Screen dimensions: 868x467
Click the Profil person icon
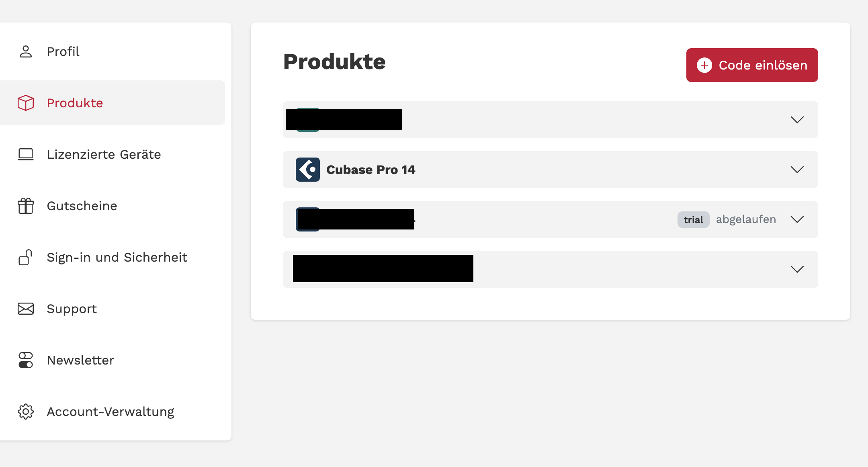pyautogui.click(x=26, y=51)
